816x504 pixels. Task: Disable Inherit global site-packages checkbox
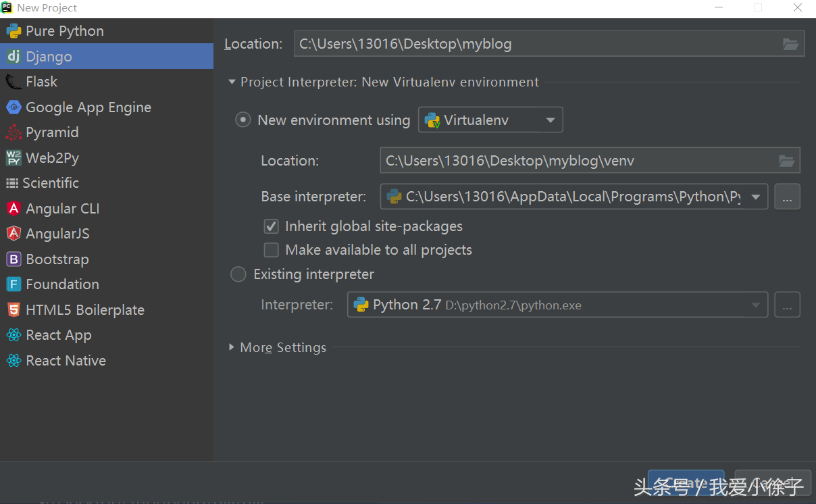[x=272, y=226]
